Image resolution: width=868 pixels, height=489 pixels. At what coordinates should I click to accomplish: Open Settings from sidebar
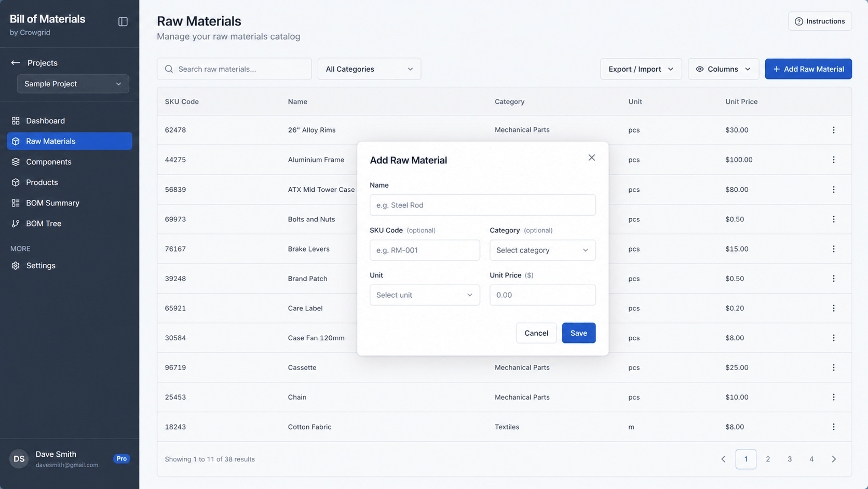(x=70, y=266)
